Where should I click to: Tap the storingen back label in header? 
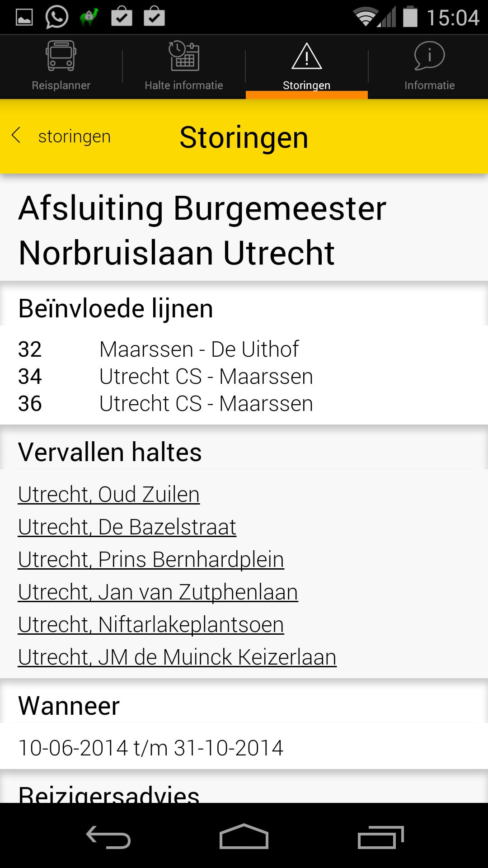[75, 136]
